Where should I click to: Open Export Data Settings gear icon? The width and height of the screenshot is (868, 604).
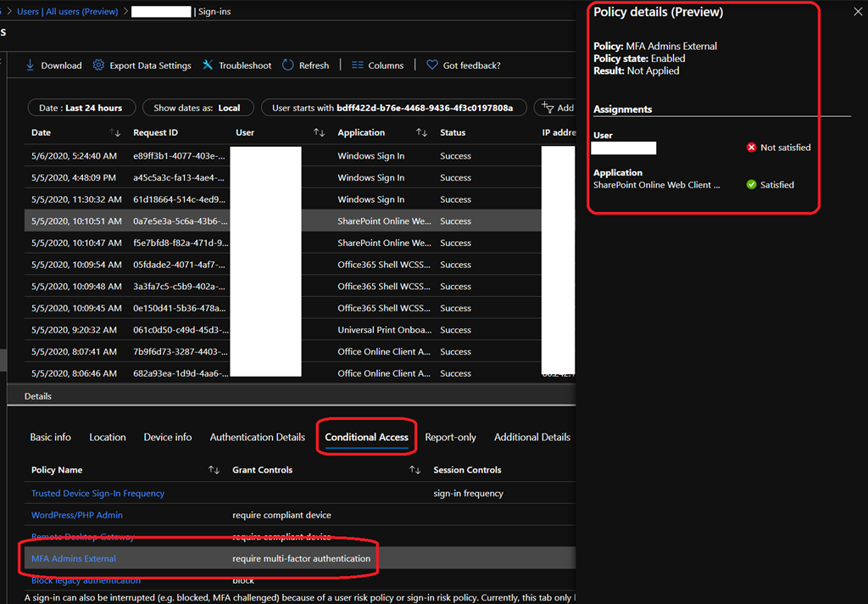click(98, 65)
